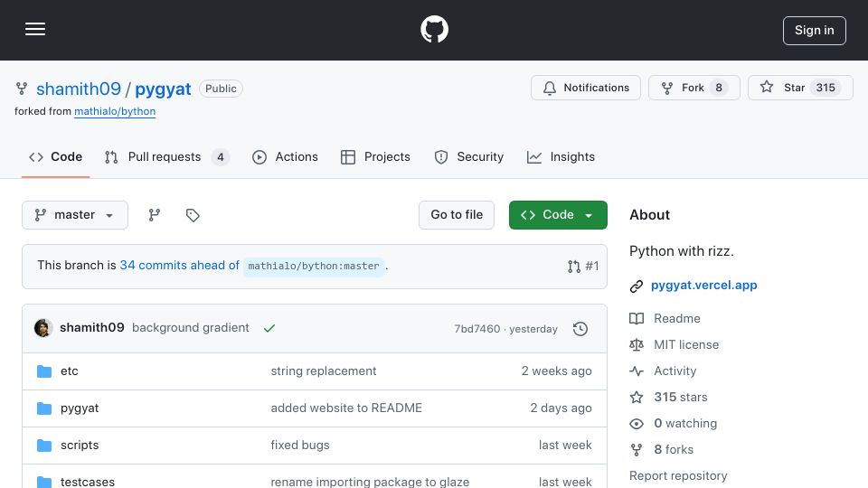The width and height of the screenshot is (868, 488).
Task: Click the fork icon beside 8 forks
Action: (637, 450)
